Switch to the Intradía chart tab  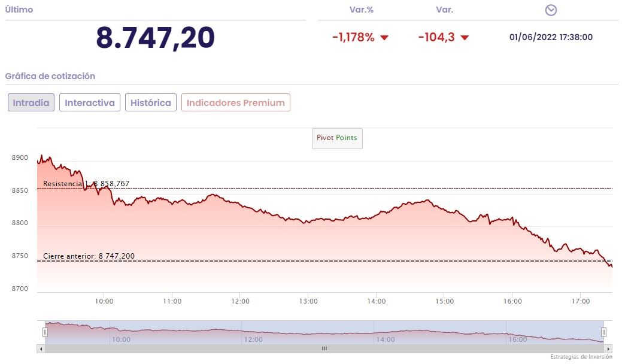31,102
